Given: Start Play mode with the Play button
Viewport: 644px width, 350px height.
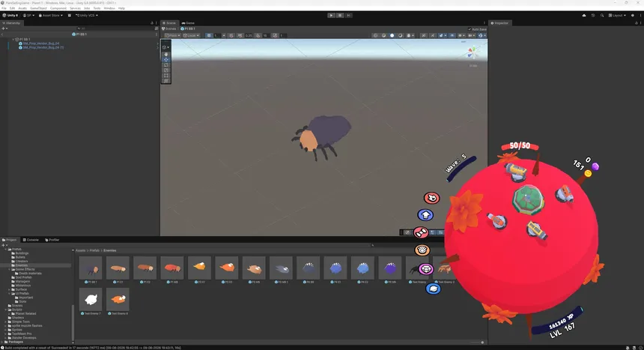Looking at the screenshot, I should pos(331,15).
